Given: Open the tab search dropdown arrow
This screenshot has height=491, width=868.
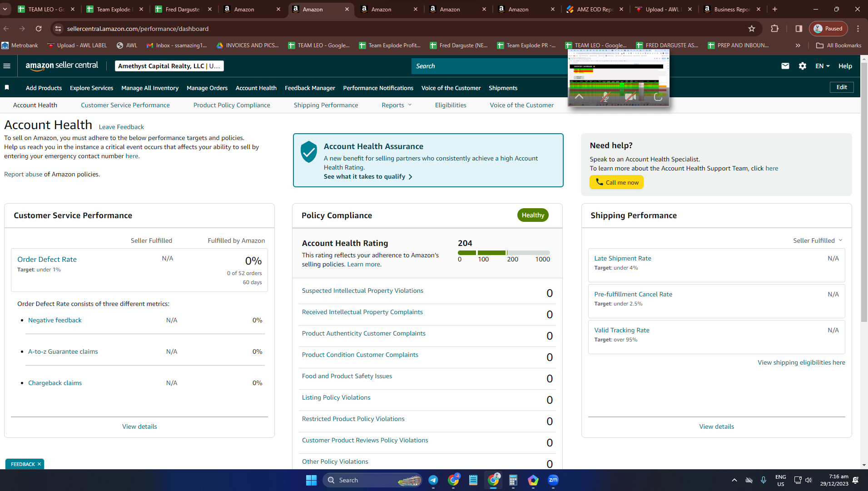Looking at the screenshot, I should [5, 9].
